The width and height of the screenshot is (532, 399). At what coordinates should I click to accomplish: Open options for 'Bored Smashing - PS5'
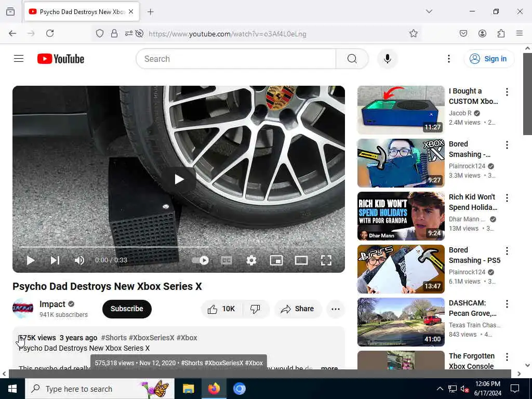click(507, 251)
